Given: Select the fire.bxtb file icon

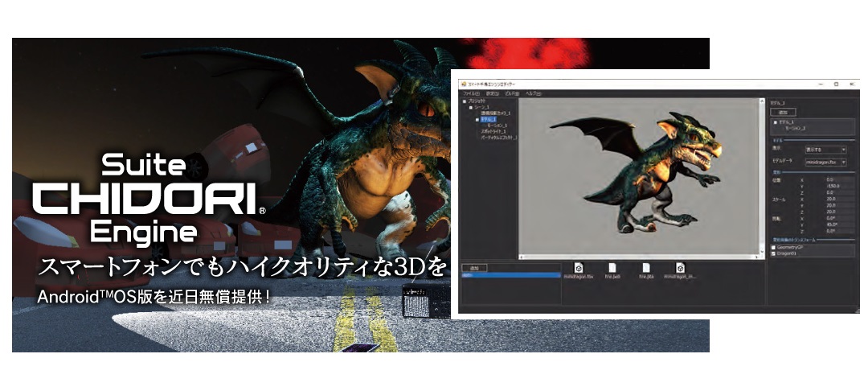Looking at the screenshot, I should (x=612, y=267).
